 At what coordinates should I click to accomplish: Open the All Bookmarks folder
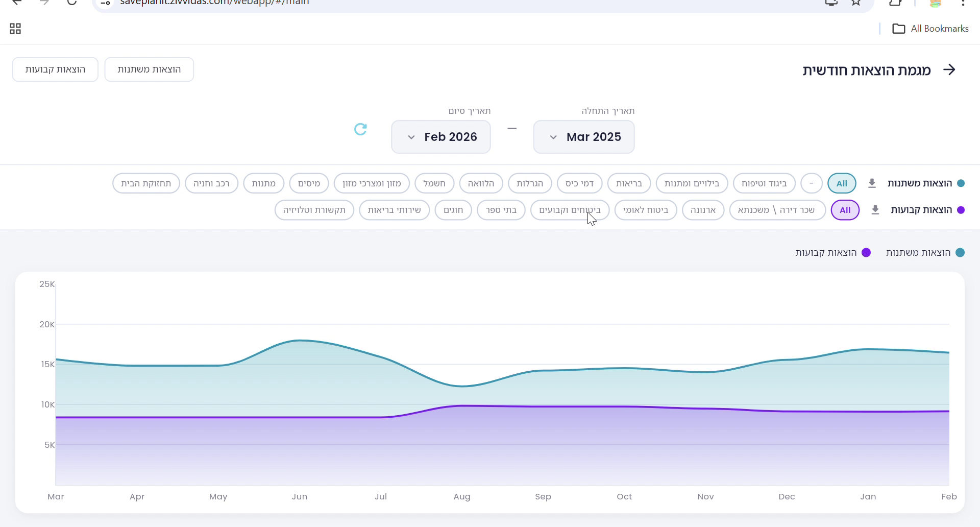pyautogui.click(x=930, y=29)
